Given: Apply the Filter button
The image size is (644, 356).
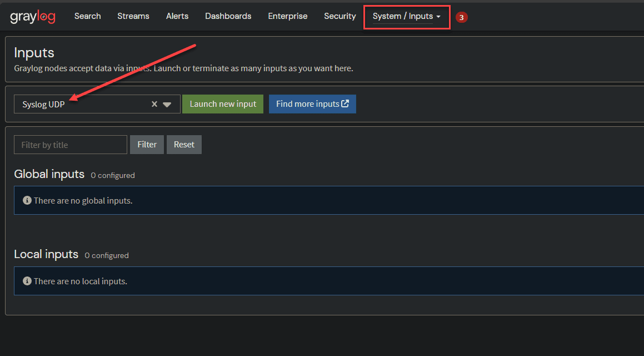Looking at the screenshot, I should [147, 145].
